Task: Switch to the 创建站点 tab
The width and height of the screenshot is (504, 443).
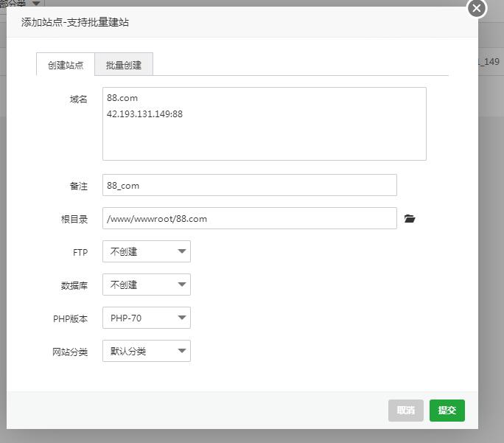Action: (66, 65)
